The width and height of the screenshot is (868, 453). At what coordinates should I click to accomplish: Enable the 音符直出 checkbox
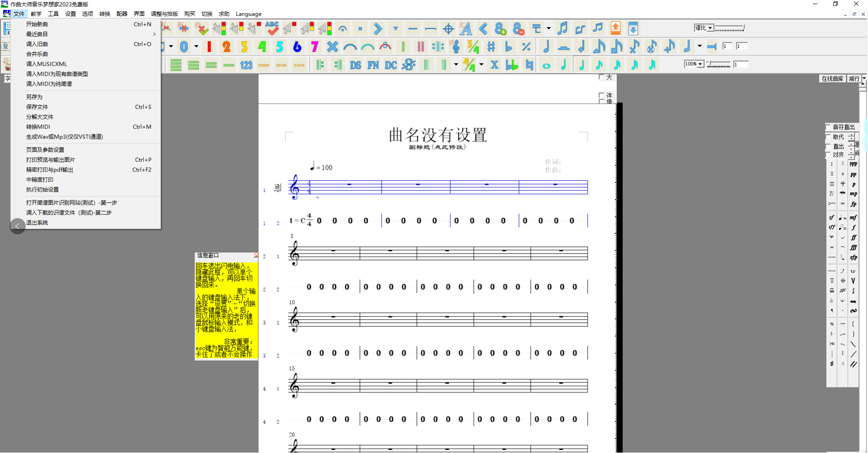[x=828, y=127]
